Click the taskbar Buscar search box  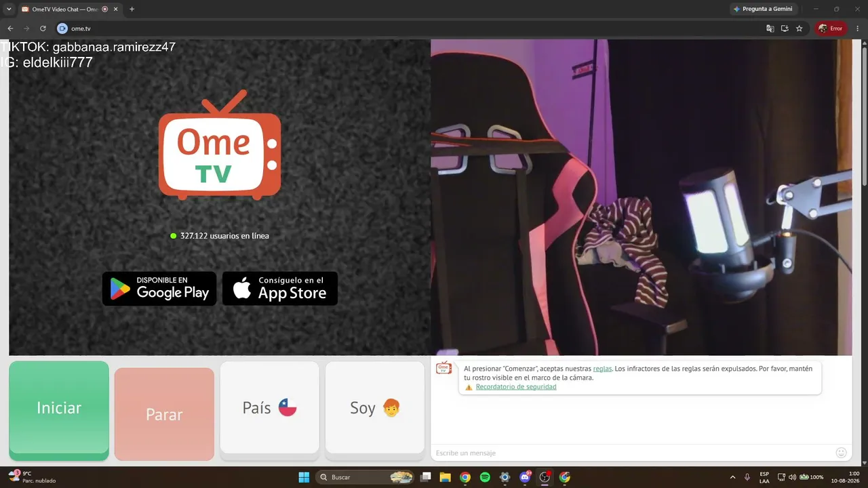tap(366, 477)
